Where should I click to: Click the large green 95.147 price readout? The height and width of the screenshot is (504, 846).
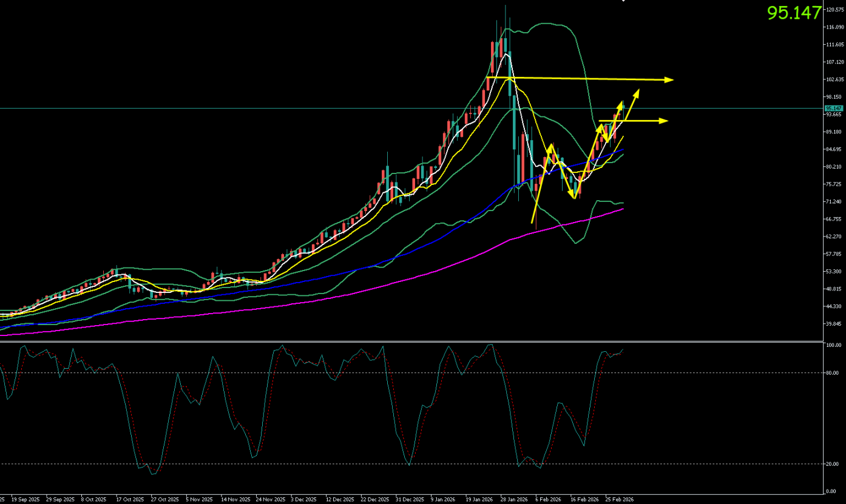(x=794, y=13)
